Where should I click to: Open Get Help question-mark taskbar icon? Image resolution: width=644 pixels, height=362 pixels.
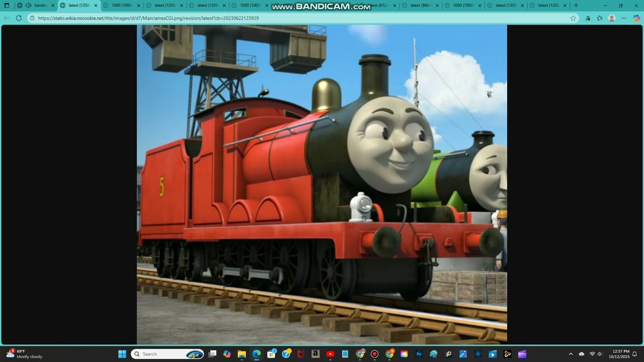(x=286, y=354)
